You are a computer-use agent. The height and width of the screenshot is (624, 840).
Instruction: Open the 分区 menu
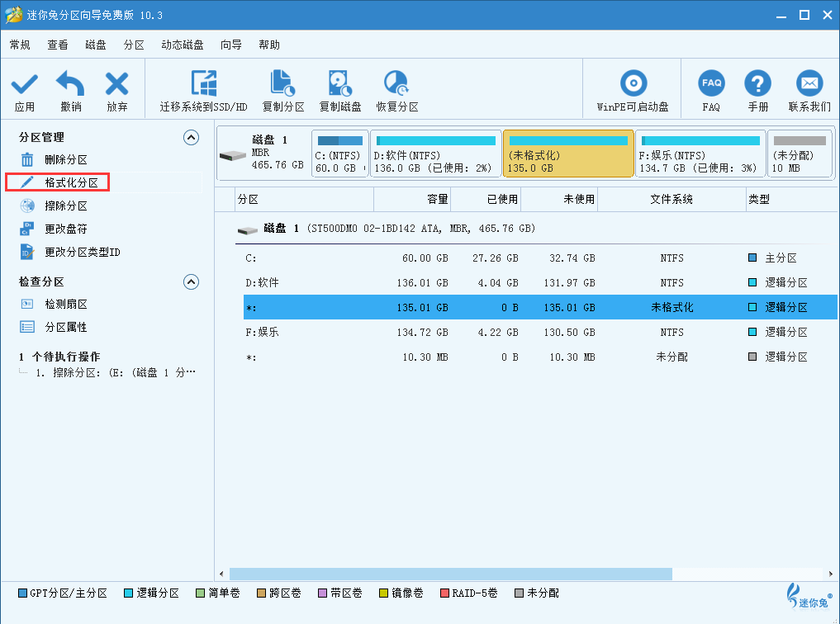(134, 45)
